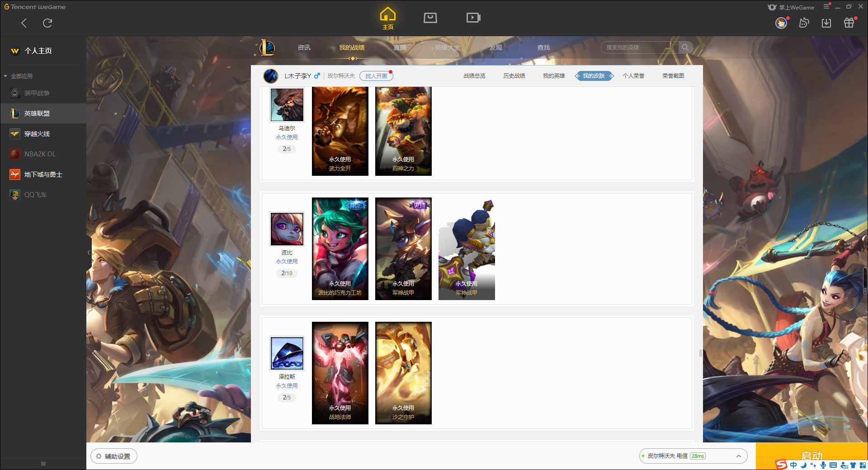
Task: Refresh the page with the reload icon
Action: 47,23
